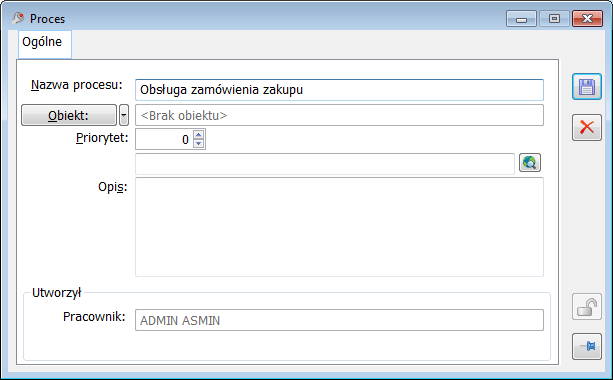Pin the window with the pushpin icon

pyautogui.click(x=587, y=346)
